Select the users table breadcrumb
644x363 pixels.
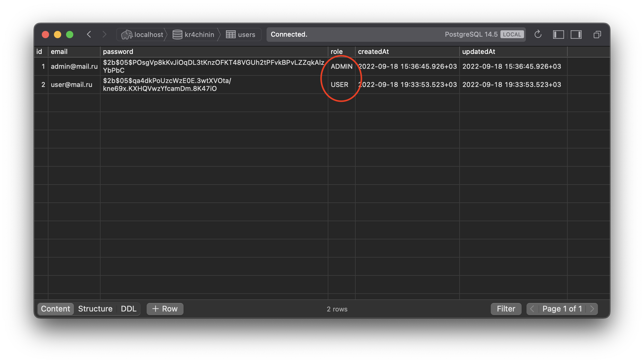tap(241, 35)
